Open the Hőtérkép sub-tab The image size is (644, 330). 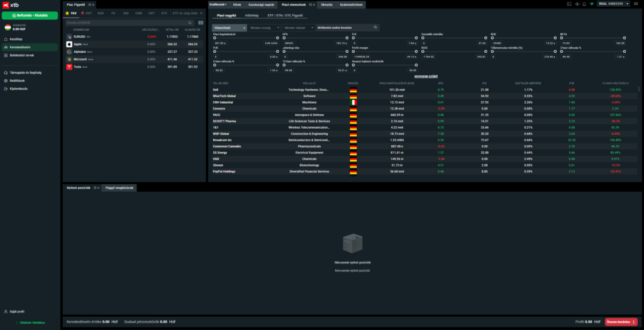(252, 15)
